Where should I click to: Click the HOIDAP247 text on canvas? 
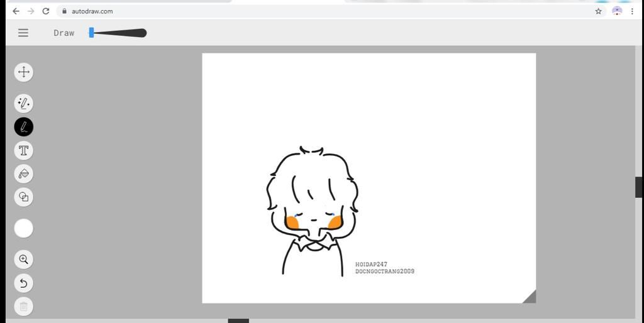371,265
